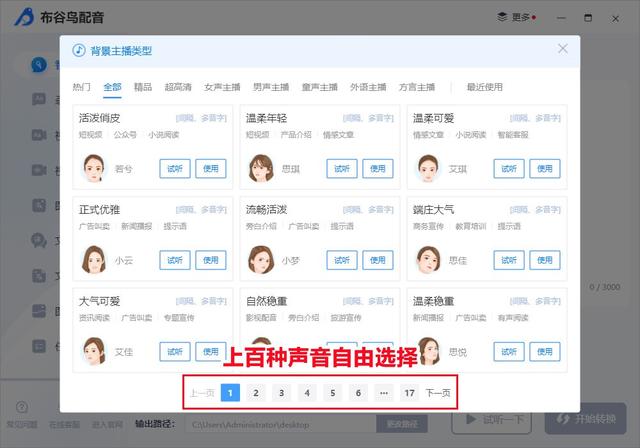Select the 小云 voice avatar
Viewport: 640px width, 448px height.
[93, 259]
